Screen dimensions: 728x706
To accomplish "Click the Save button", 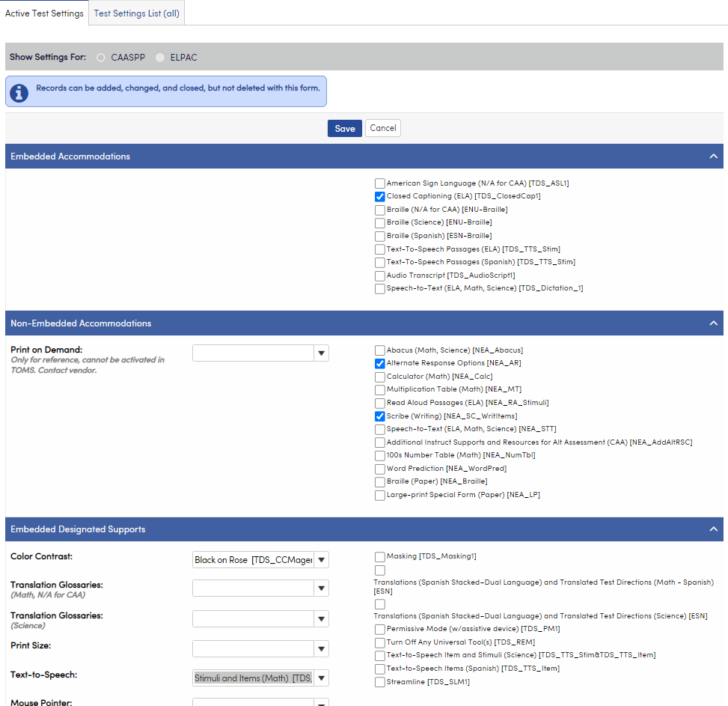I will click(344, 128).
